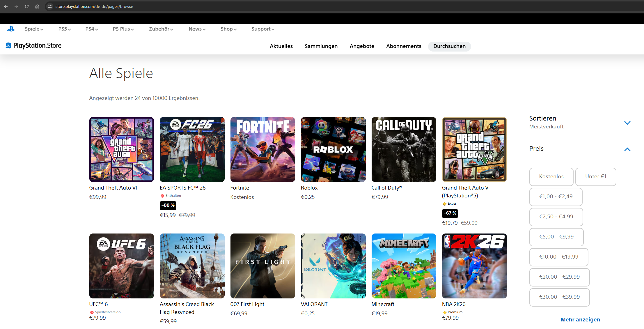Click the Spieltestversion badge icon under UFC 6
Screen dimensions: 644x329
click(x=92, y=312)
